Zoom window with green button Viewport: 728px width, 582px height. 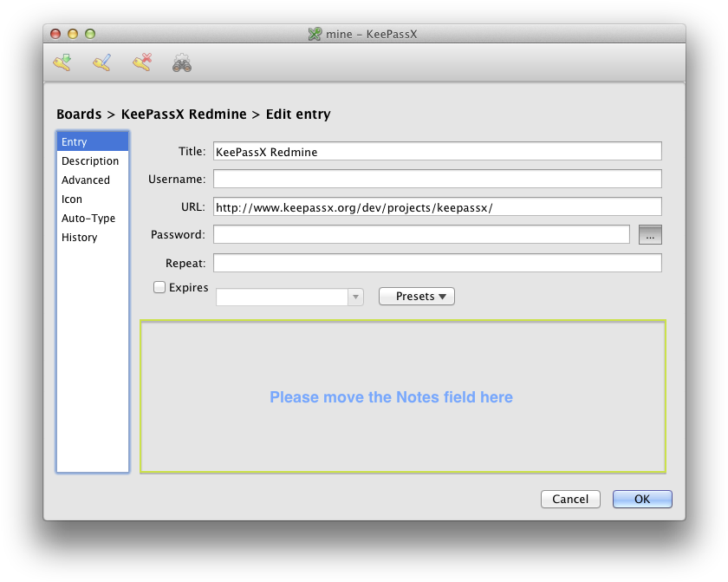90,34
